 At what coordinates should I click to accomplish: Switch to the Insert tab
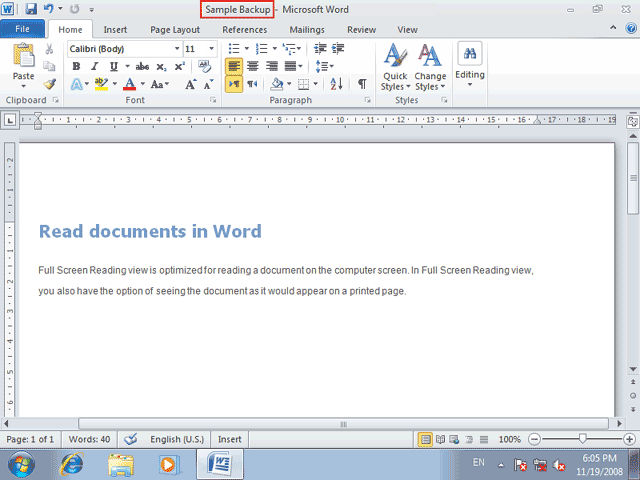115,30
